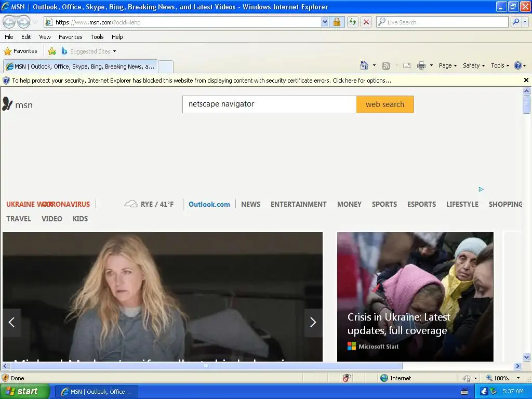The image size is (532, 399).
Task: Open RYE 41°F weather link
Action: (x=149, y=204)
